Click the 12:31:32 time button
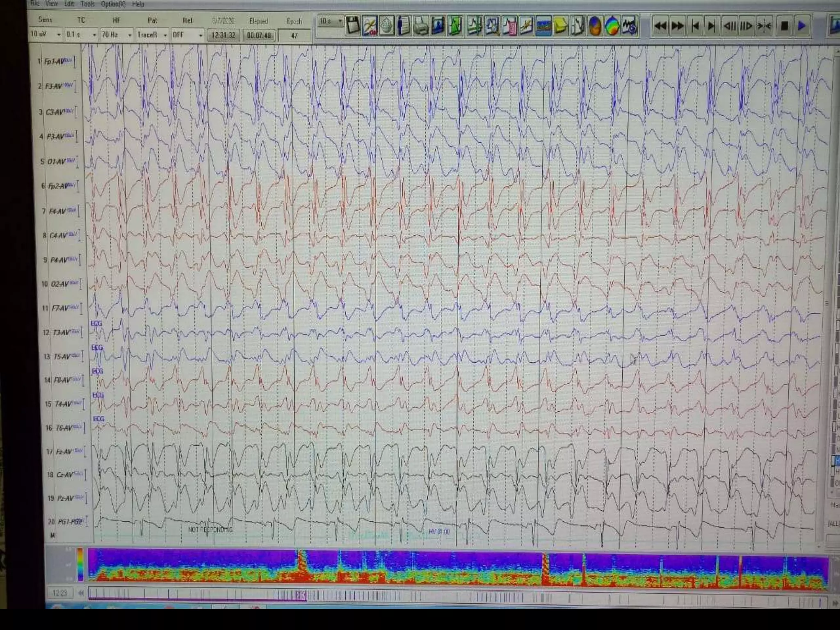 tap(223, 35)
